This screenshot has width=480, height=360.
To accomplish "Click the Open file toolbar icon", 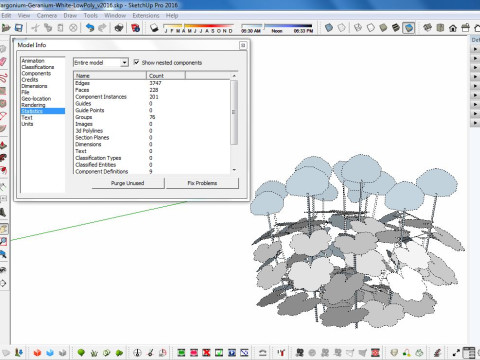I will (x=6, y=28).
